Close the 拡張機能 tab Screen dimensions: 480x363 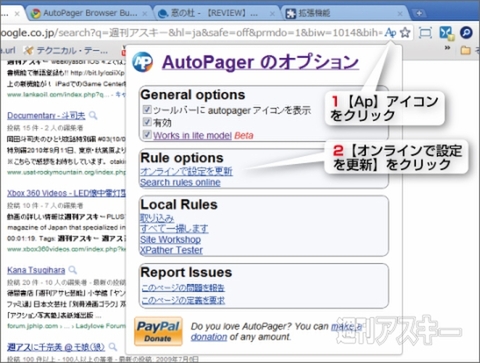tap(400, 14)
